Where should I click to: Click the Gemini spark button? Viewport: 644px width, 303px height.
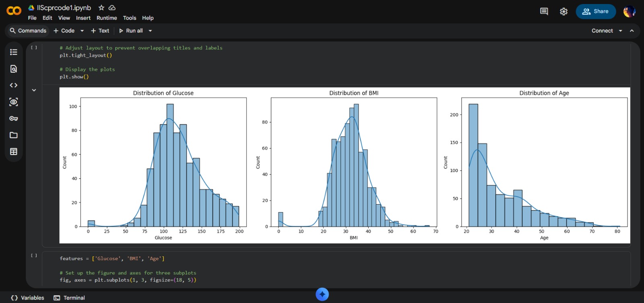[x=322, y=295]
